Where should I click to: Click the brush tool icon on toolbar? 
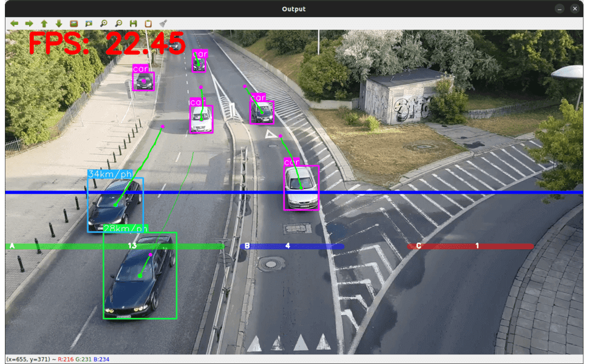(163, 23)
